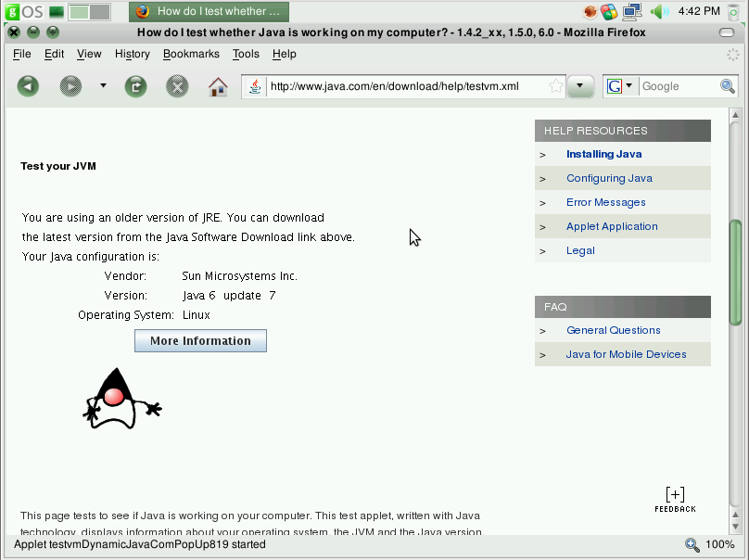This screenshot has width=749, height=560.
Task: Open the Installing Java link
Action: tap(603, 154)
